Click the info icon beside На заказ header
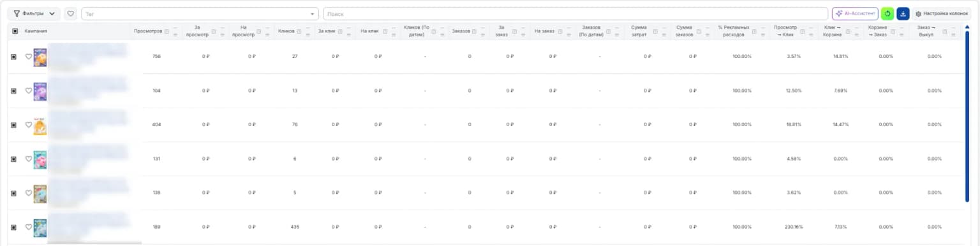 tap(560, 31)
